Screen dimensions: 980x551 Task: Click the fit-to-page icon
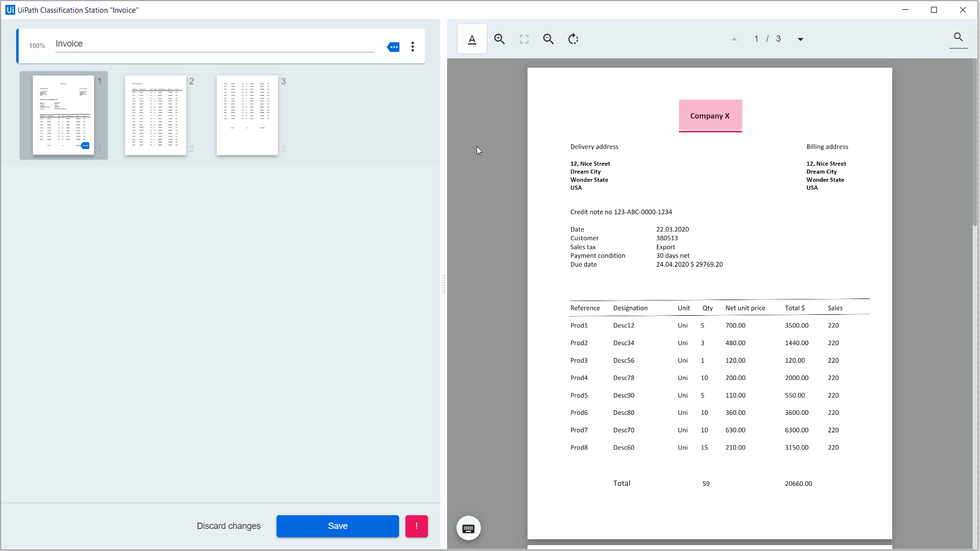click(x=524, y=39)
